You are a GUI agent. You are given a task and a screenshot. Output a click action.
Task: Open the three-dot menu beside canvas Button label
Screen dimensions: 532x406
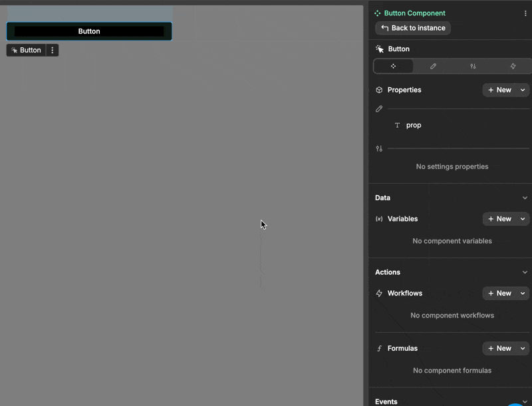tap(52, 50)
